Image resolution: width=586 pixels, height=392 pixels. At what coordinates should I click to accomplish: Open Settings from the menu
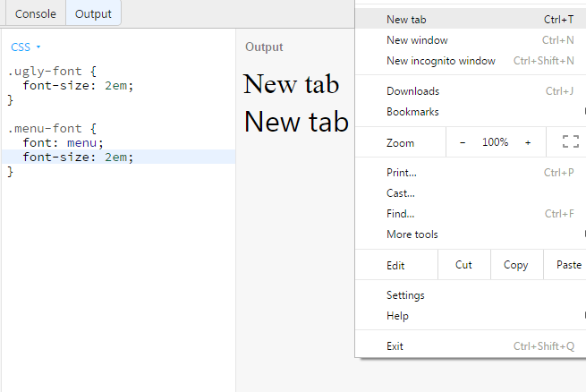point(471,295)
